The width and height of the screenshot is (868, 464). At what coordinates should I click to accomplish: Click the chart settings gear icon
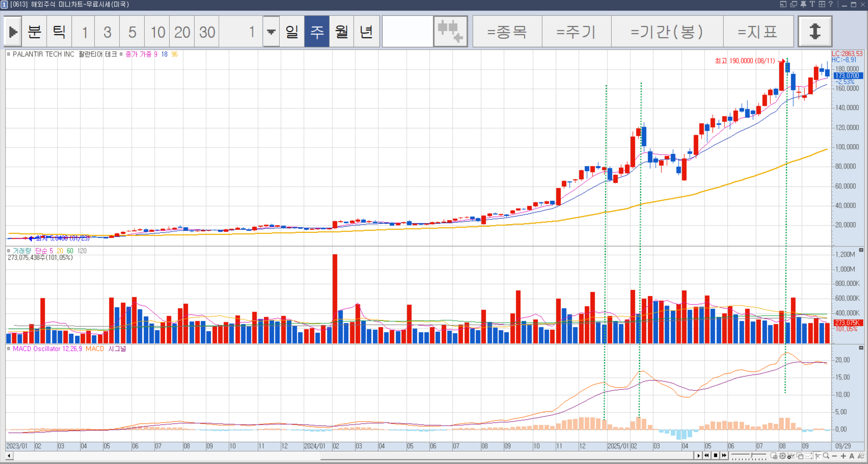click(782, 456)
